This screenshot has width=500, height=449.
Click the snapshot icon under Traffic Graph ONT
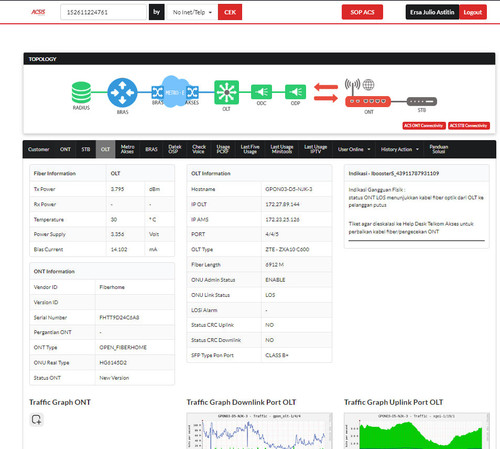pos(36,419)
